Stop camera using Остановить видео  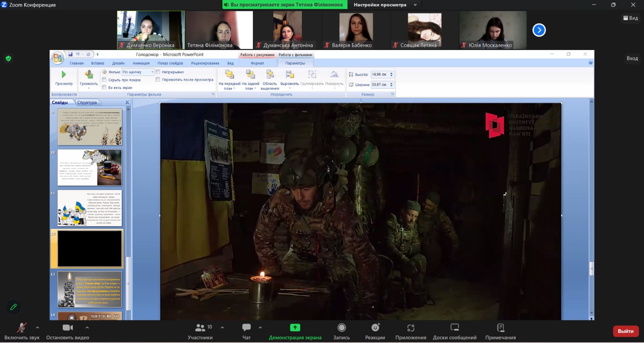tap(68, 328)
